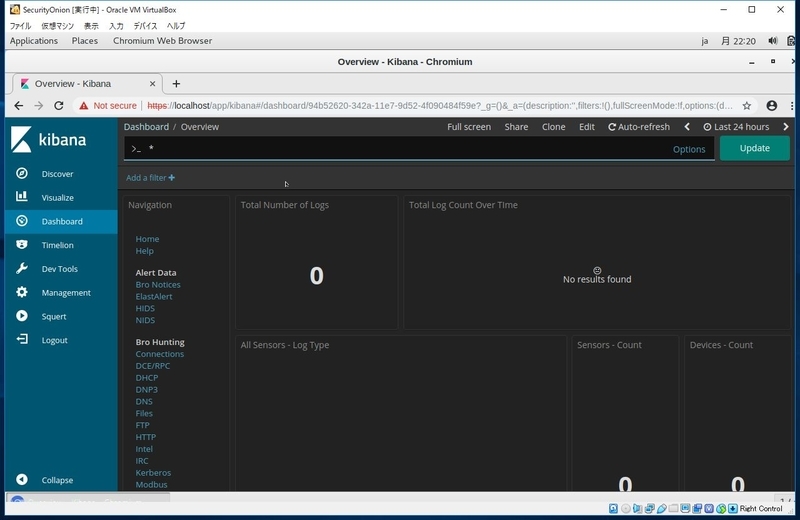The height and width of the screenshot is (520, 800).
Task: Open the 仮想マシン menu
Action: (x=57, y=26)
